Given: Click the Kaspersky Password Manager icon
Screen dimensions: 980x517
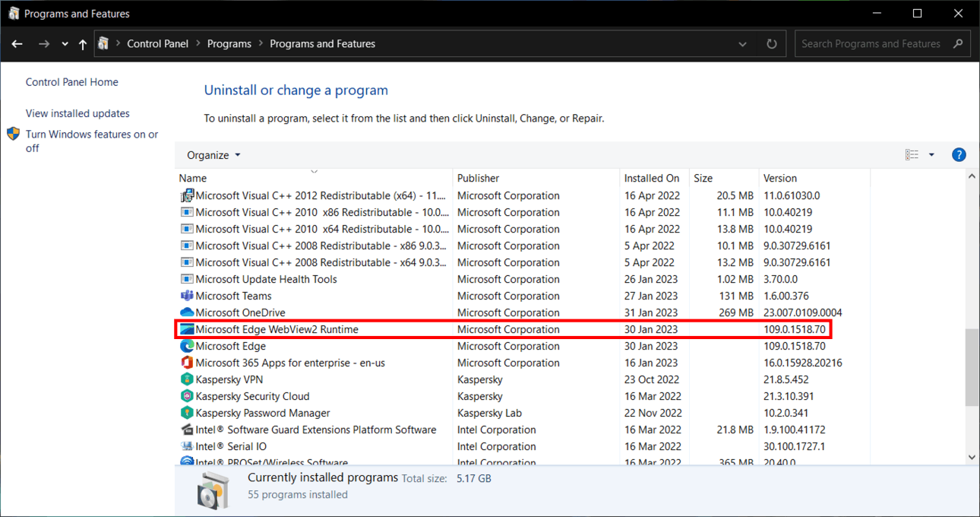Looking at the screenshot, I should tap(187, 413).
